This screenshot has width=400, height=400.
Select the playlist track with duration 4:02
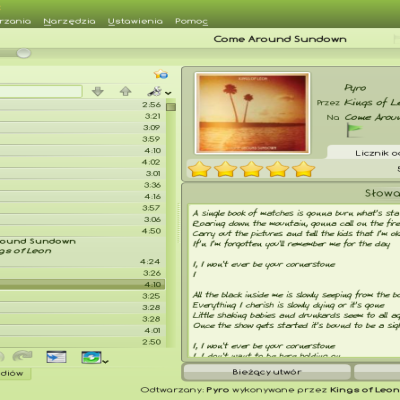pos(83,162)
